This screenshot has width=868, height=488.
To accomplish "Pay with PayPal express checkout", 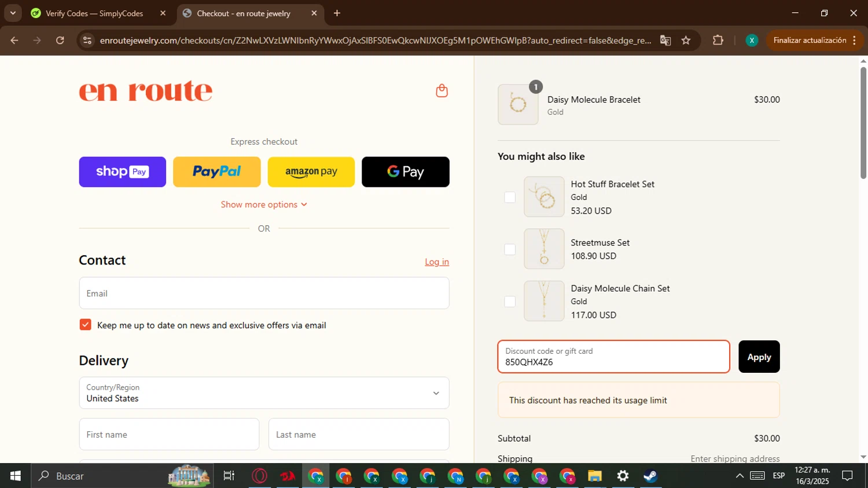I will coord(217,172).
